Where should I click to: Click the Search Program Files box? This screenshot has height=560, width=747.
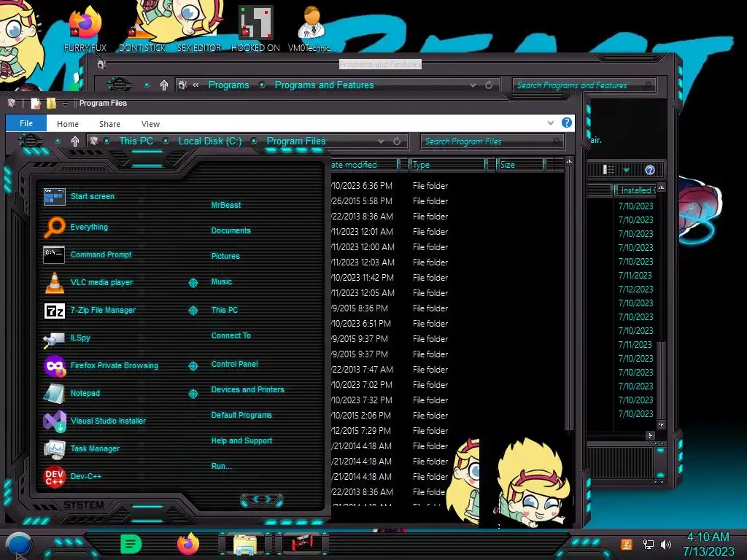click(x=492, y=141)
